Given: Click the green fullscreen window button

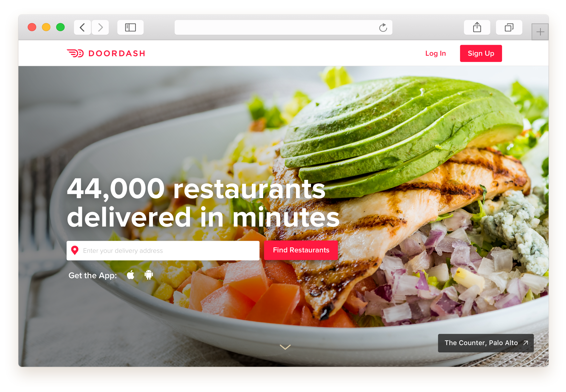Looking at the screenshot, I should tap(60, 27).
